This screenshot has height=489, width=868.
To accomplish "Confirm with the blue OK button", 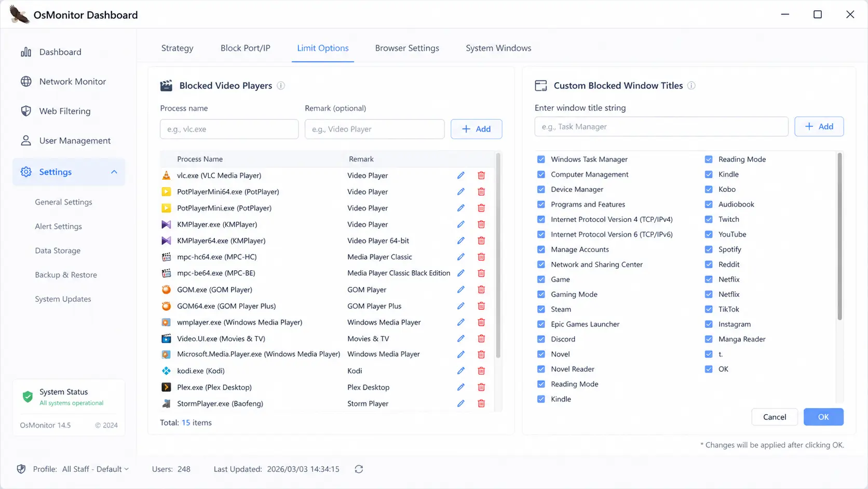I will (x=823, y=417).
